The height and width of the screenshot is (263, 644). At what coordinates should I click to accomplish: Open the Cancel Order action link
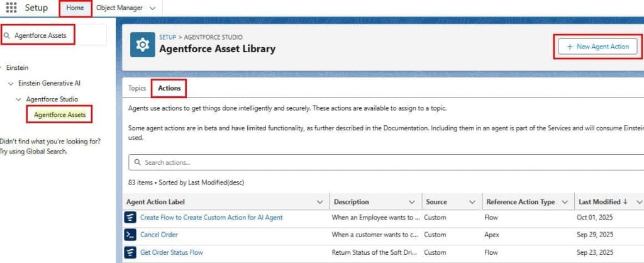159,235
